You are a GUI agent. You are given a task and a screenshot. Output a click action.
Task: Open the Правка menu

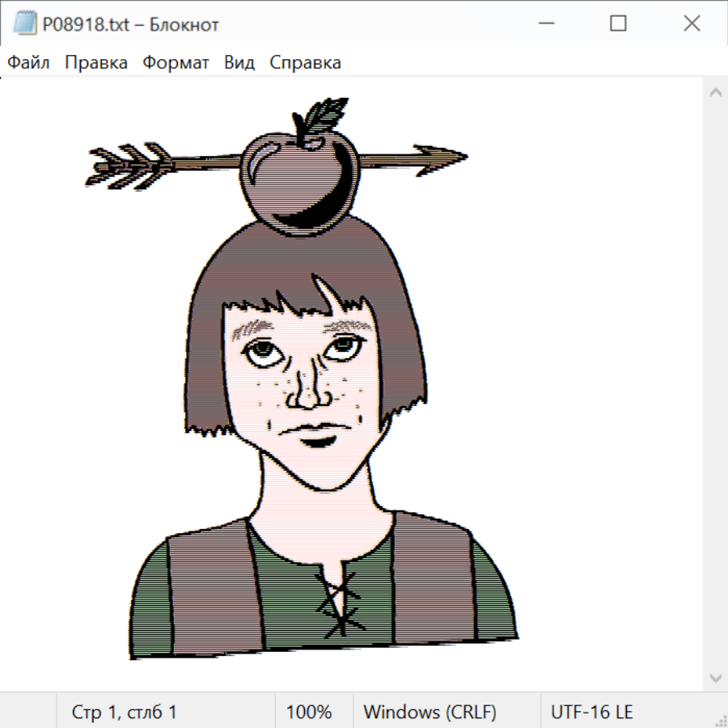pos(95,63)
